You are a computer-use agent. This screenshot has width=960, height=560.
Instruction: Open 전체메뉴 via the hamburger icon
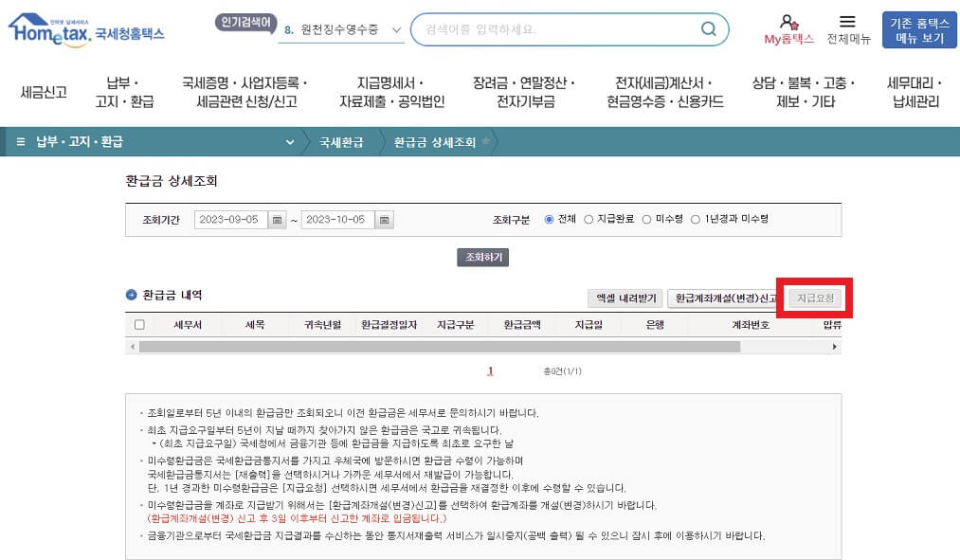848,22
